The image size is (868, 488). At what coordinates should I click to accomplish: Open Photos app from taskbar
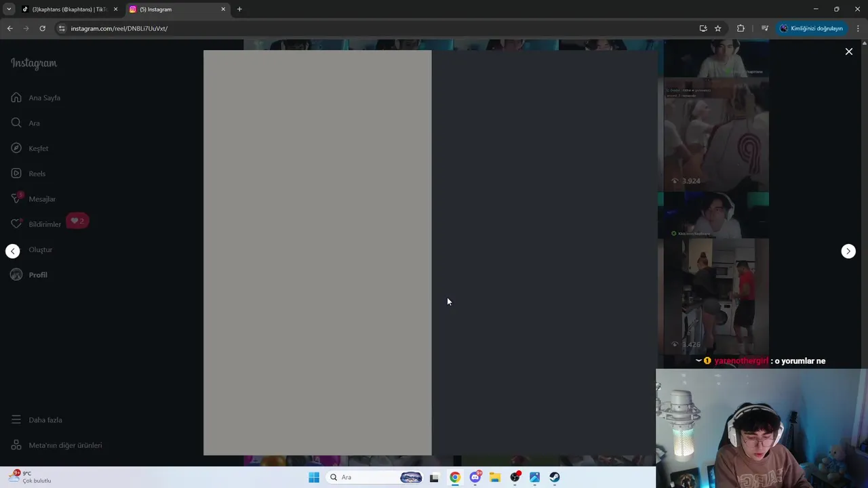[535, 477]
